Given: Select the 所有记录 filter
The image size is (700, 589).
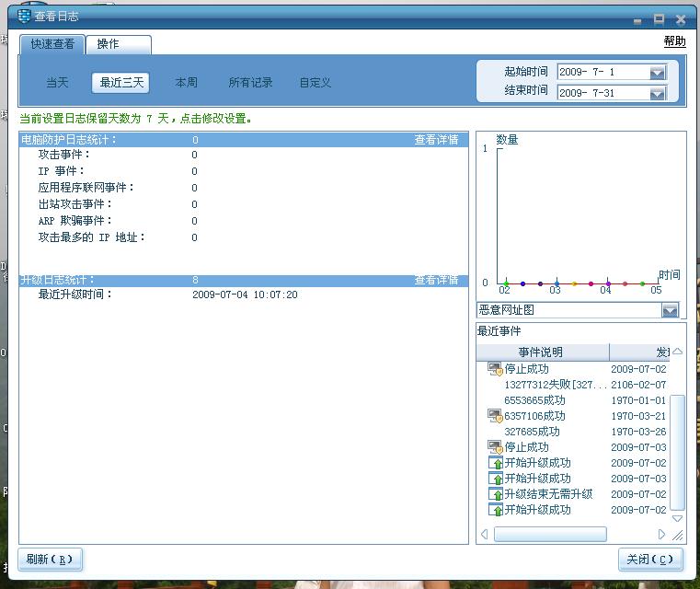Looking at the screenshot, I should pyautogui.click(x=250, y=83).
